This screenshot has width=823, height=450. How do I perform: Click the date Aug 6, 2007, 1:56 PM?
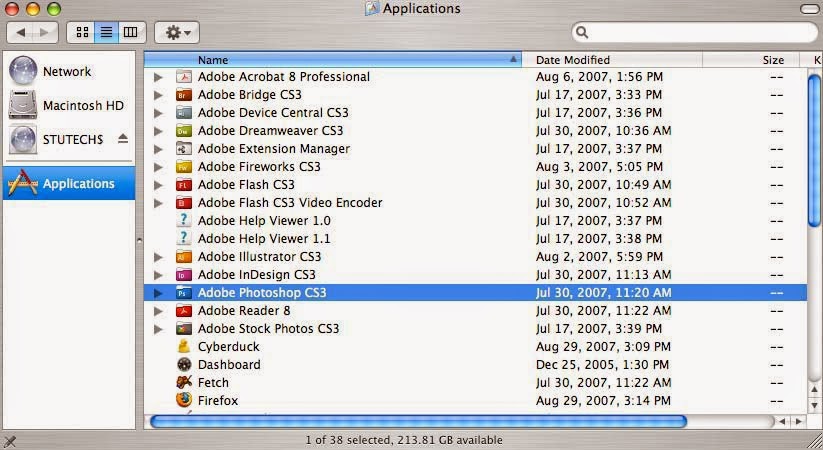tap(599, 77)
